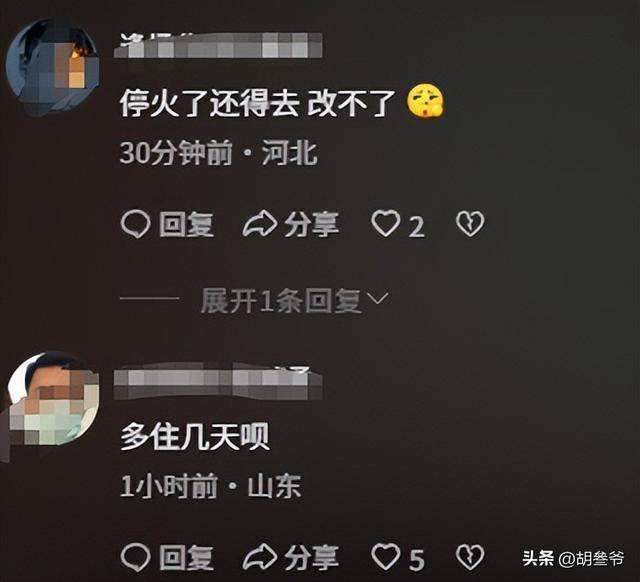This screenshot has height=582, width=640.
Task: Open the masked second commenter's avatar
Action: 53,400
